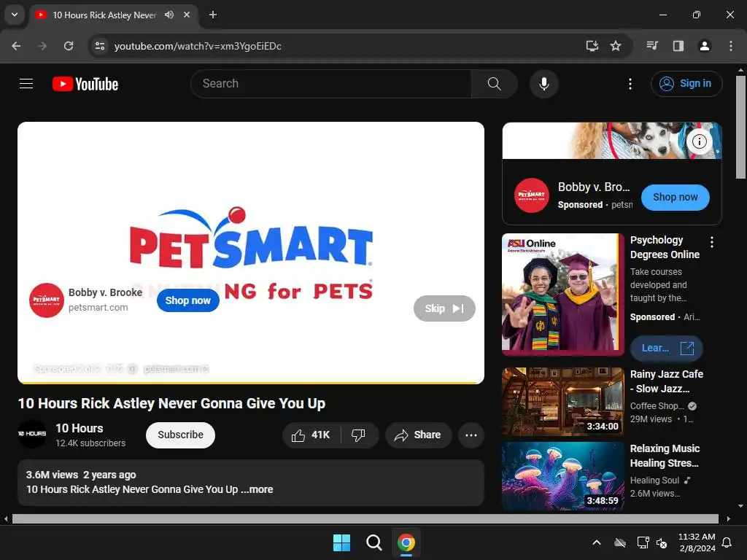
Task: Open media controls icon in toolbar
Action: (x=651, y=46)
